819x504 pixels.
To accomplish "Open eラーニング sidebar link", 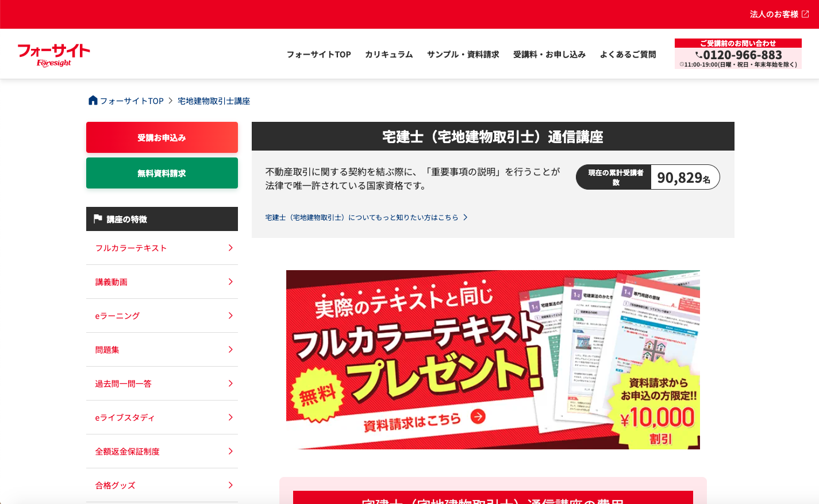I will (162, 316).
